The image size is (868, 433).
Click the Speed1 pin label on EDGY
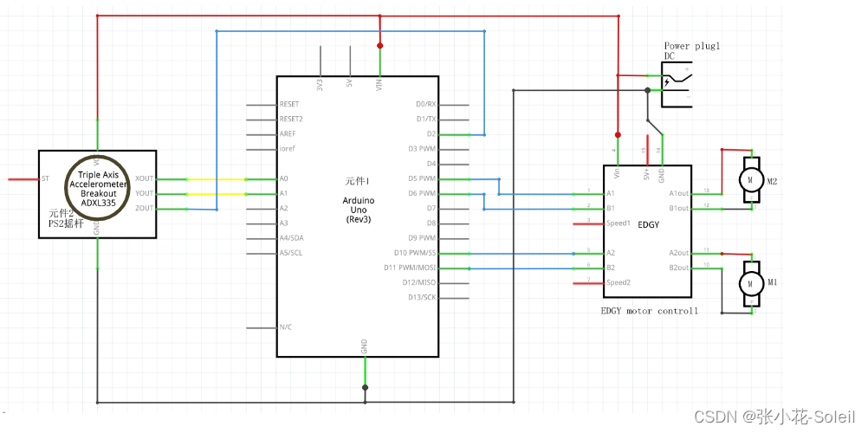[x=619, y=223]
